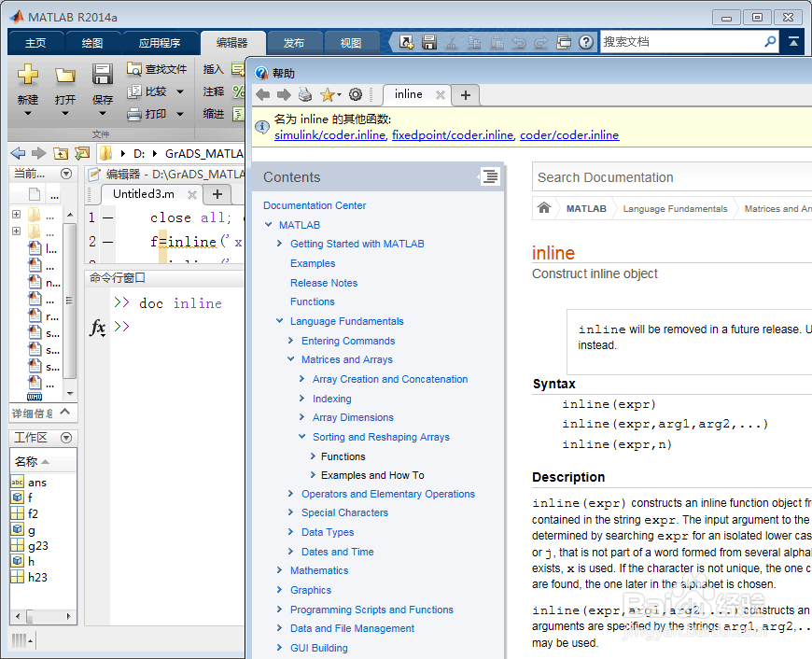The height and width of the screenshot is (659, 812).
Task: Expand Getting Started with MATLAB node
Action: pos(280,244)
